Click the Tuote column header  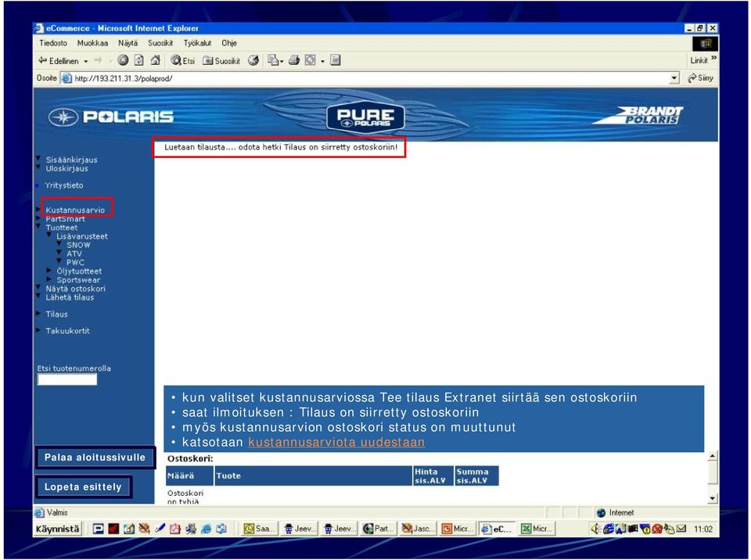313,476
